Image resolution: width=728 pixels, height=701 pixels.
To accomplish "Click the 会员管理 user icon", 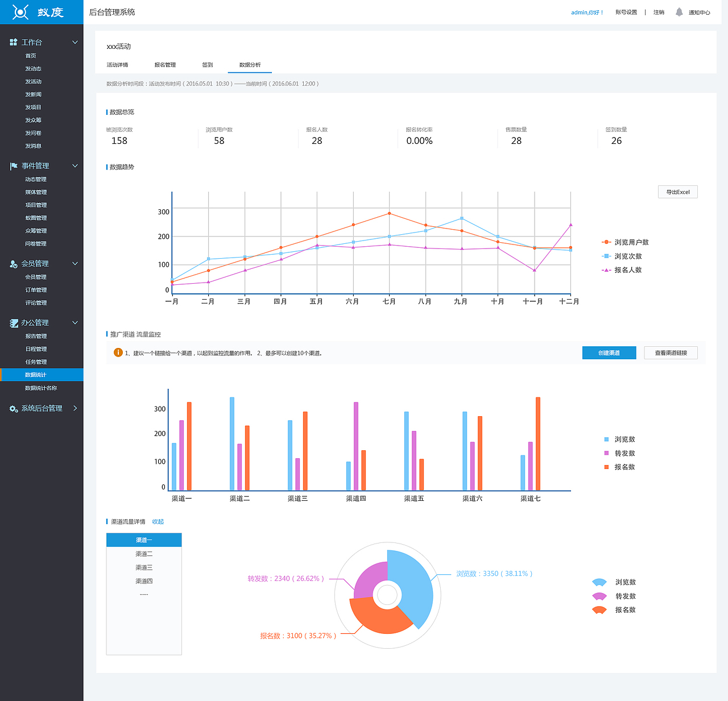I will point(14,264).
